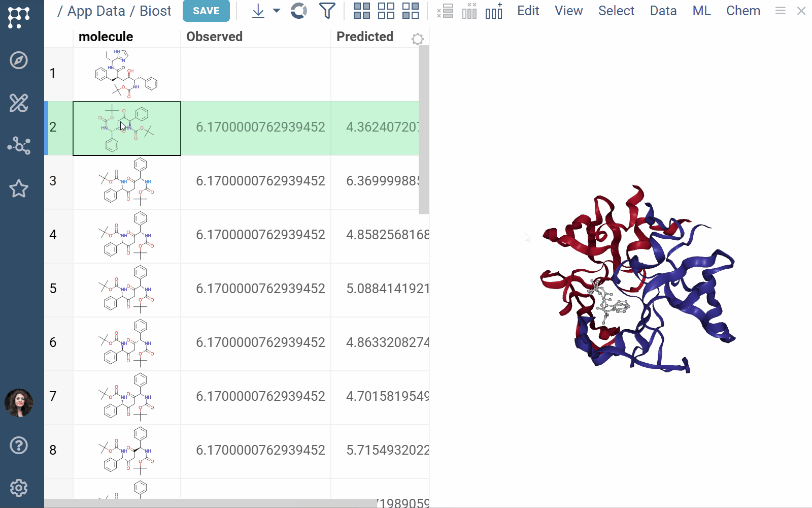
Task: Expand the download options dropdown arrow
Action: 277,11
